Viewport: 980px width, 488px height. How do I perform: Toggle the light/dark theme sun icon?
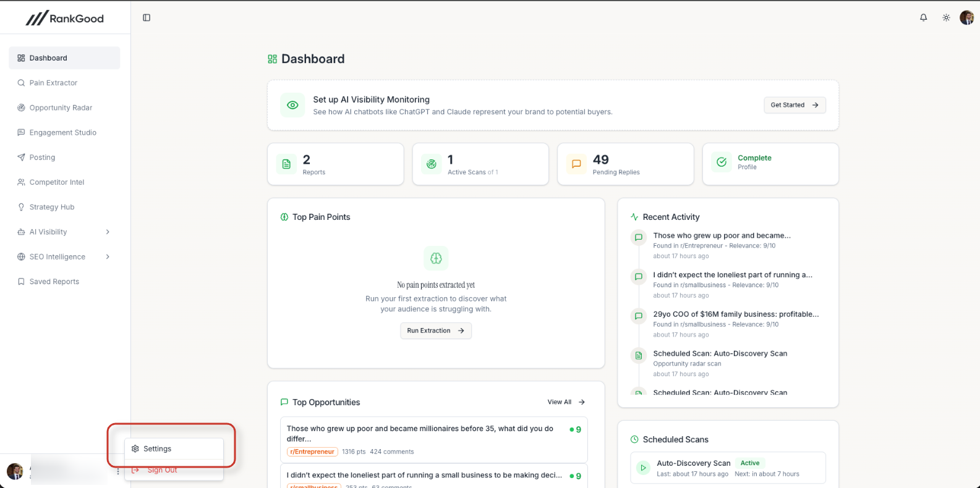pyautogui.click(x=946, y=18)
